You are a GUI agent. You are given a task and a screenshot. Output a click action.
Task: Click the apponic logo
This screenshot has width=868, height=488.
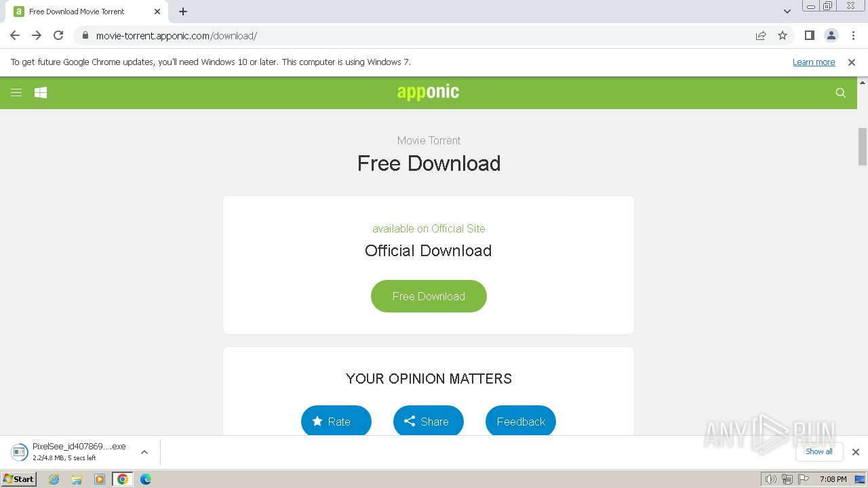(x=429, y=92)
